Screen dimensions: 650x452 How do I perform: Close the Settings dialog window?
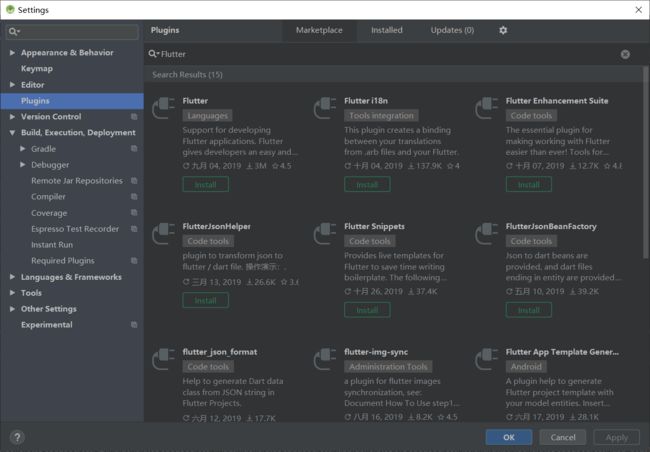click(638, 10)
